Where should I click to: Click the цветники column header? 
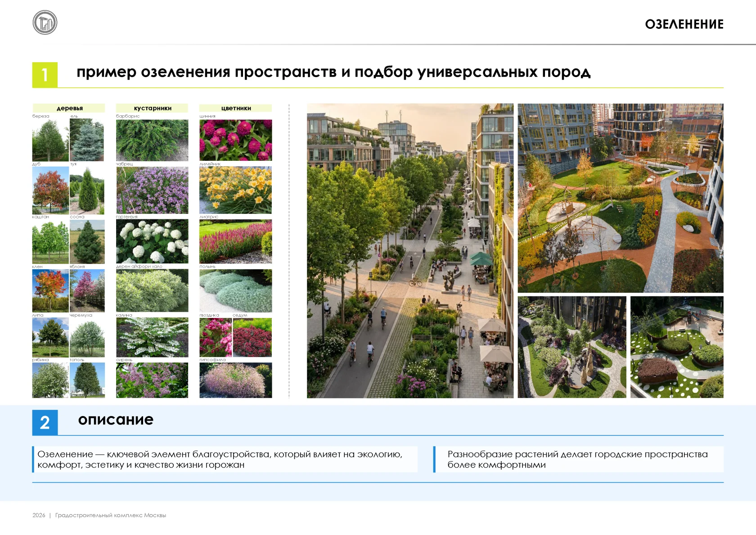(x=236, y=108)
